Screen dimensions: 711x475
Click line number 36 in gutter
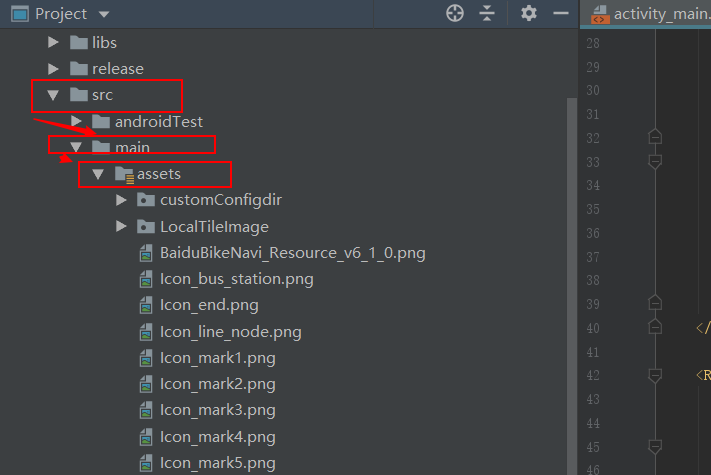tap(593, 233)
